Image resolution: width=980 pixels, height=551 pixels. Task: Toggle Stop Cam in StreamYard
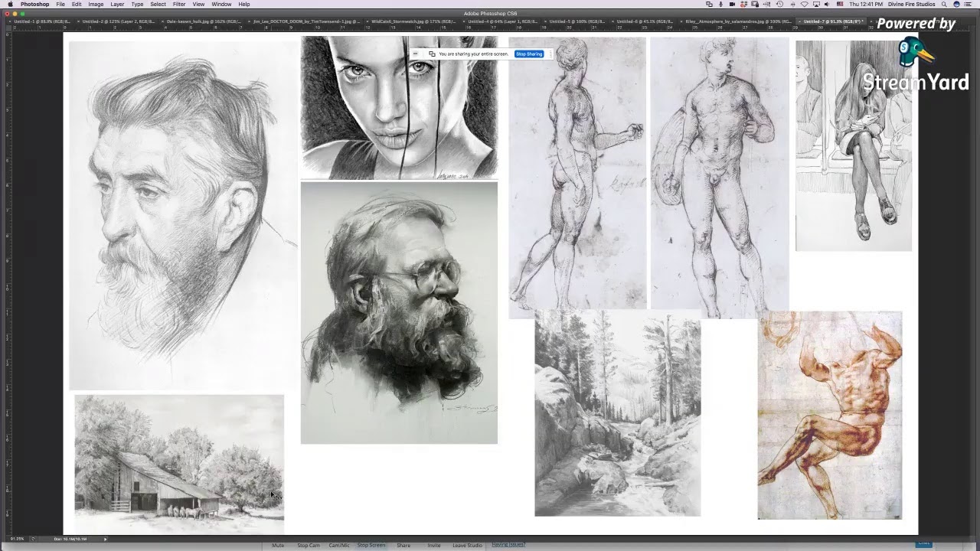coord(309,545)
